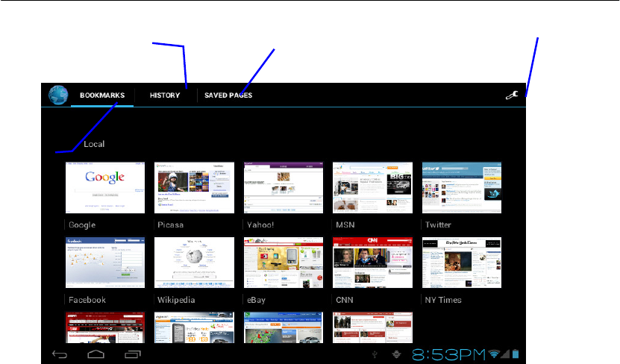Switch to the Saved Pages tab
This screenshot has width=620, height=364.
pyautogui.click(x=228, y=95)
